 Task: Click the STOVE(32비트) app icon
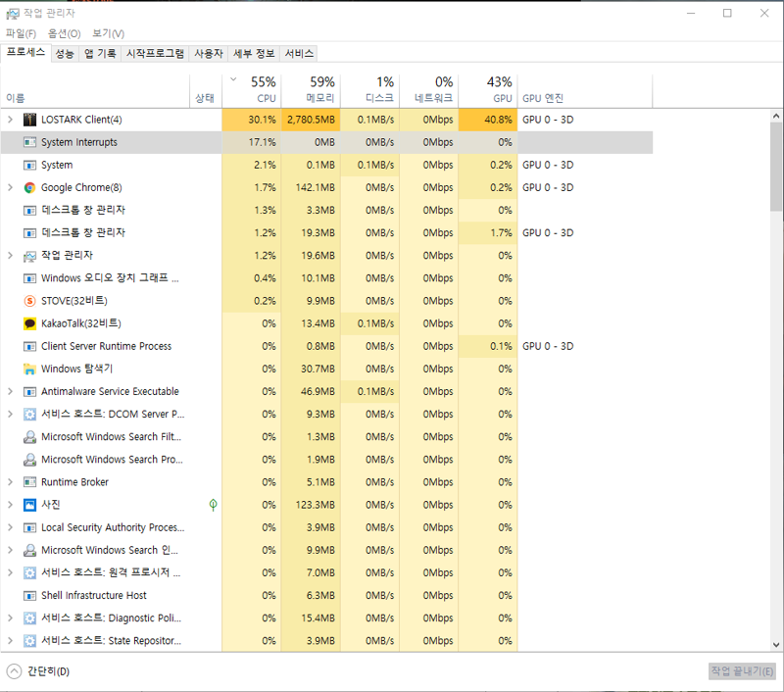click(x=30, y=301)
